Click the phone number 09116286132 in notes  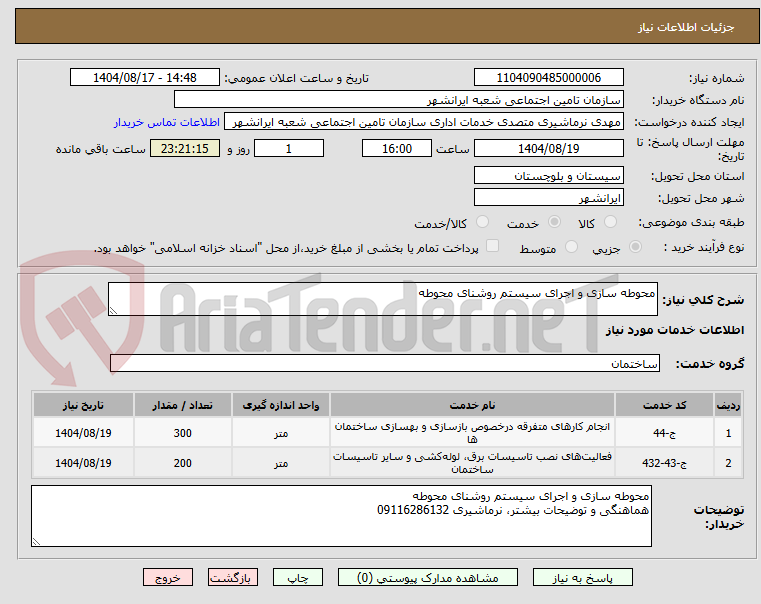tap(413, 510)
